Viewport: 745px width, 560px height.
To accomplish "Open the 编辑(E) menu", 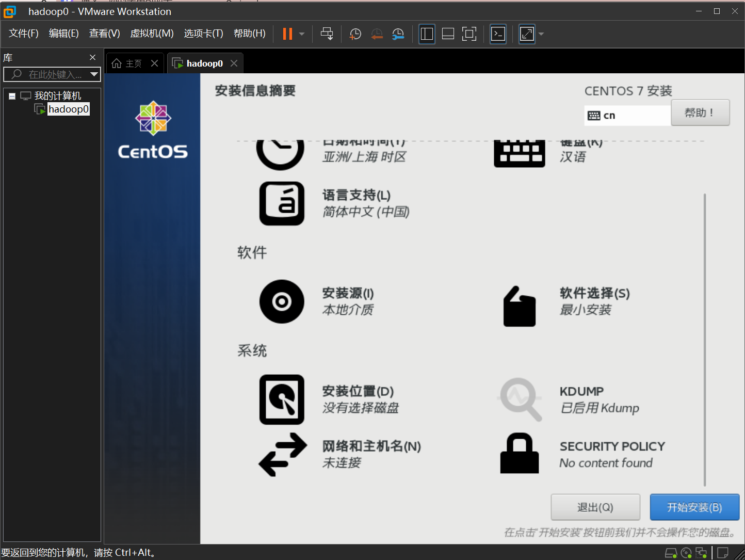I will [64, 34].
